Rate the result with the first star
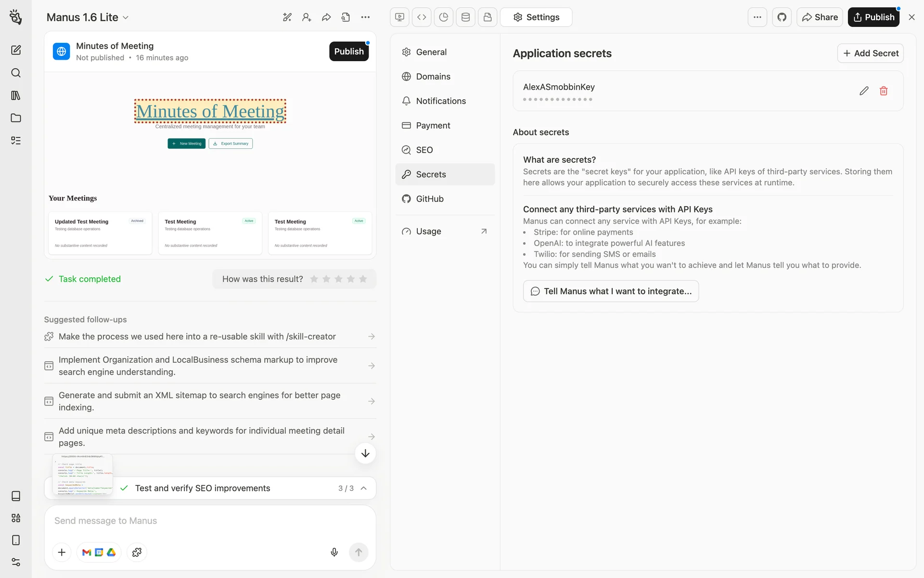The image size is (924, 578). (x=314, y=279)
